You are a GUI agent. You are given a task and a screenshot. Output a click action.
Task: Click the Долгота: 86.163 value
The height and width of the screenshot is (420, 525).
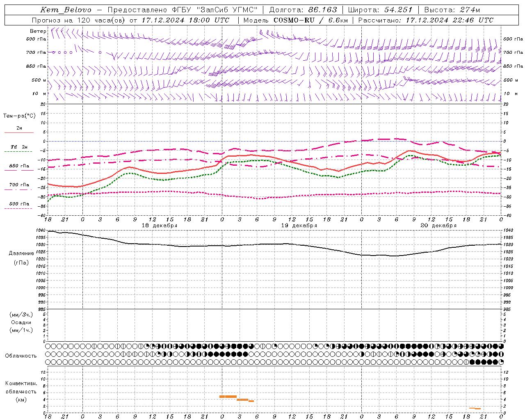point(303,10)
